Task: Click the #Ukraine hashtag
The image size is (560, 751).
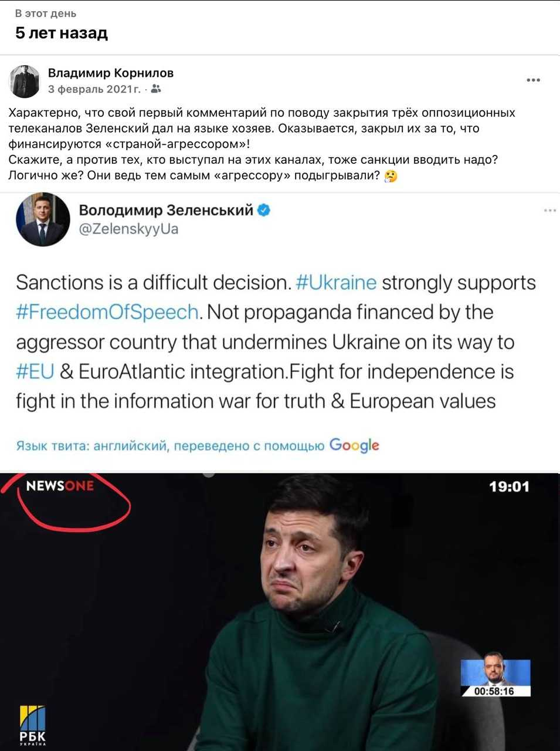Action: point(336,282)
